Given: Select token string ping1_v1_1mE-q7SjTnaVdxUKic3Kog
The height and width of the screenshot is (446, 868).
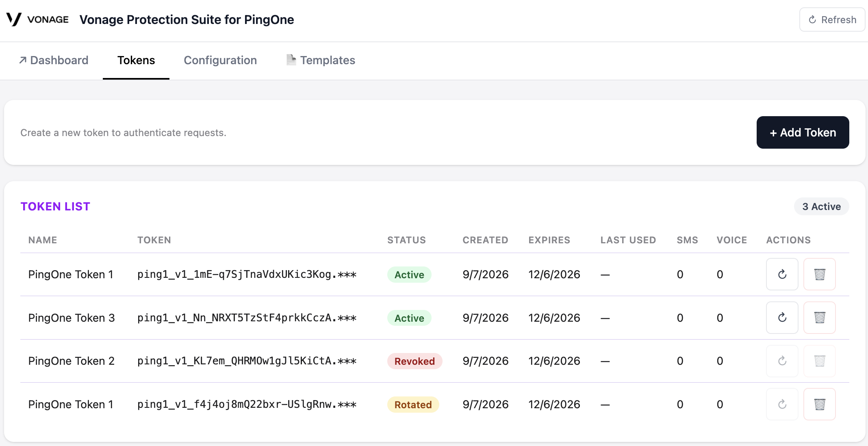Looking at the screenshot, I should pos(247,274).
